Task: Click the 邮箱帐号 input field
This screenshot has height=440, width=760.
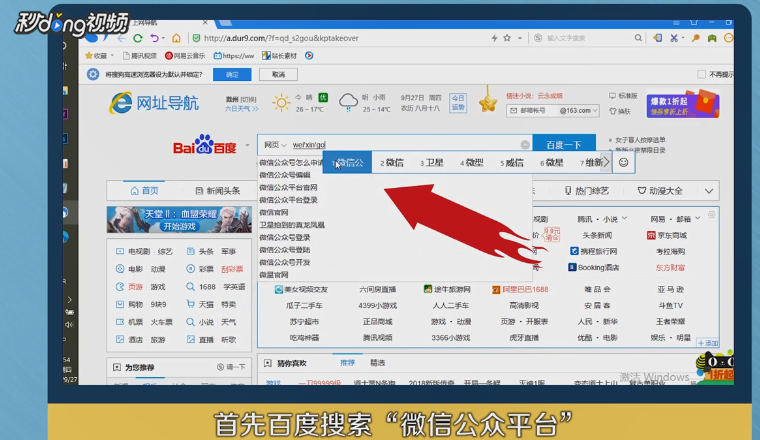Action: [x=532, y=110]
